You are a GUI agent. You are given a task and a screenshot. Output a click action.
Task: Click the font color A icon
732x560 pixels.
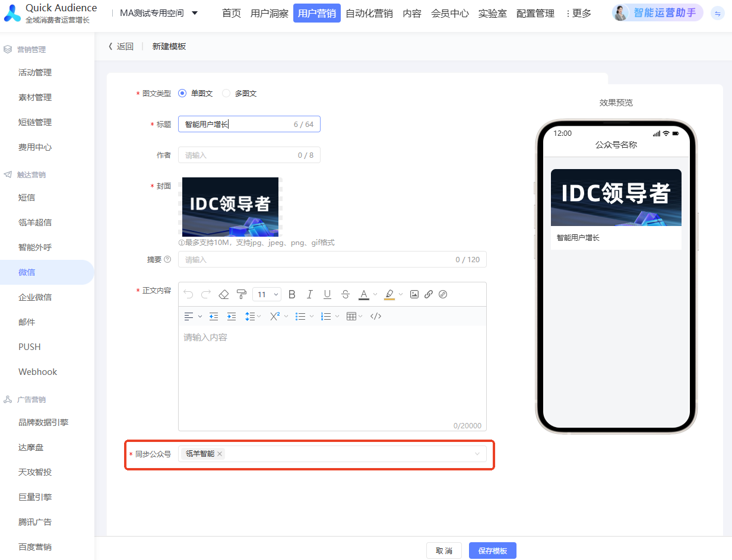pyautogui.click(x=364, y=295)
